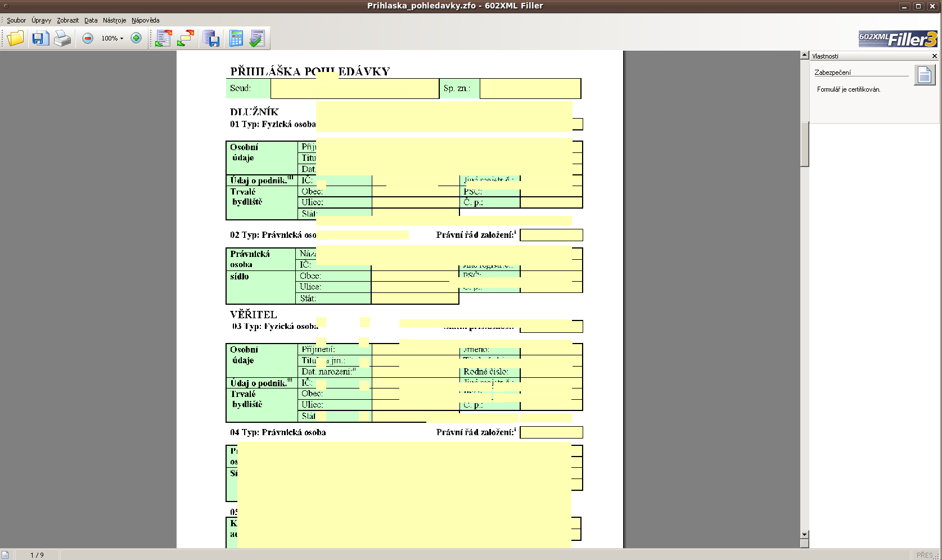The width and height of the screenshot is (942, 560).
Task: Click the PŘES status bar indicator
Action: [925, 555]
